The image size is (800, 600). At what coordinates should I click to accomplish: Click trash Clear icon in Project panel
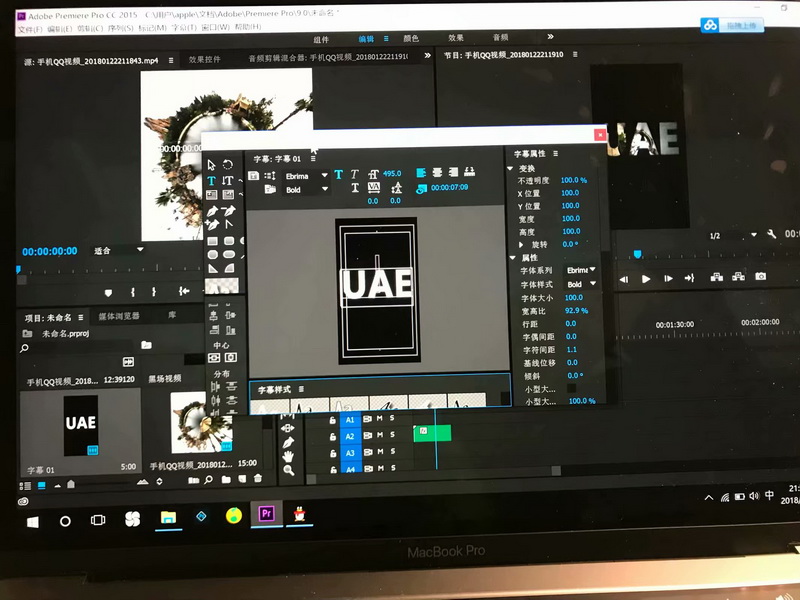click(x=258, y=479)
